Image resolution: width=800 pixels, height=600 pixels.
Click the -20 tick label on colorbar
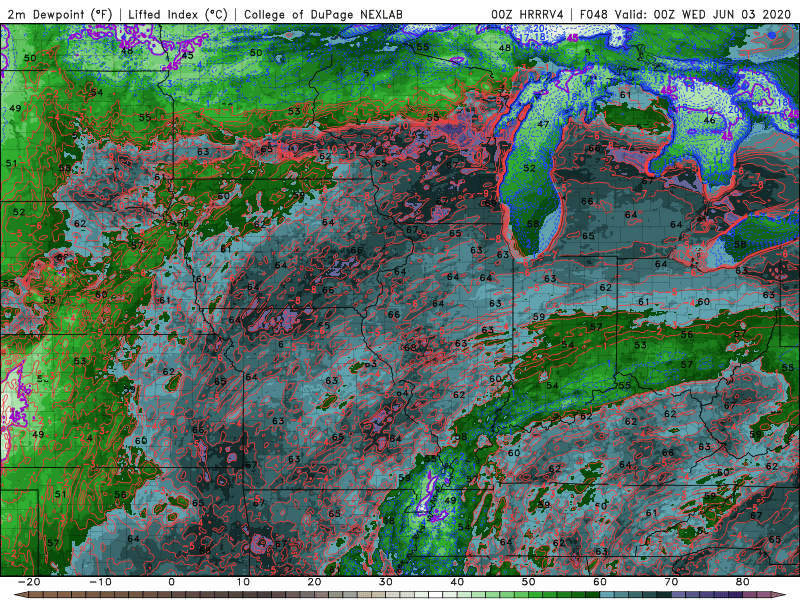click(x=28, y=582)
